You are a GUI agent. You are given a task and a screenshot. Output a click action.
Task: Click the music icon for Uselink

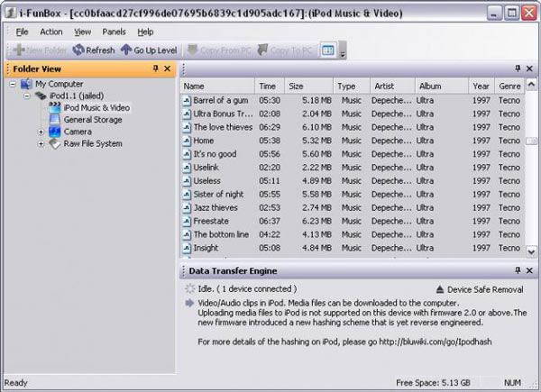[187, 168]
